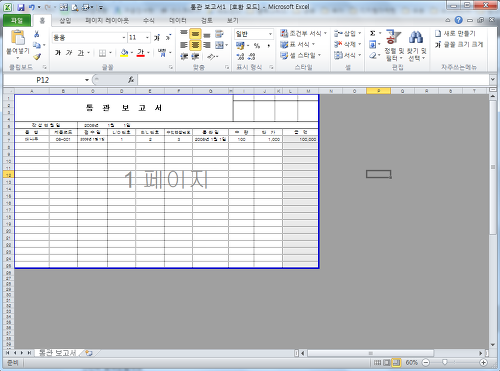This screenshot has height=371, width=500.
Task: Insert a new worksheet tab icon
Action: [89, 353]
